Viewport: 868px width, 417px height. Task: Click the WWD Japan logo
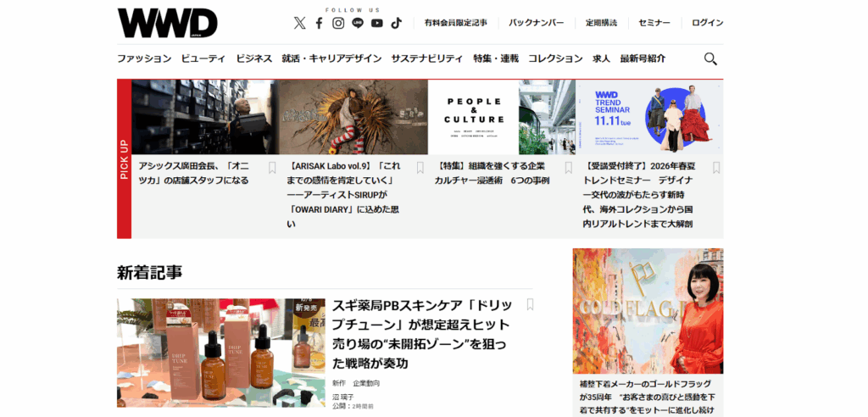point(167,23)
